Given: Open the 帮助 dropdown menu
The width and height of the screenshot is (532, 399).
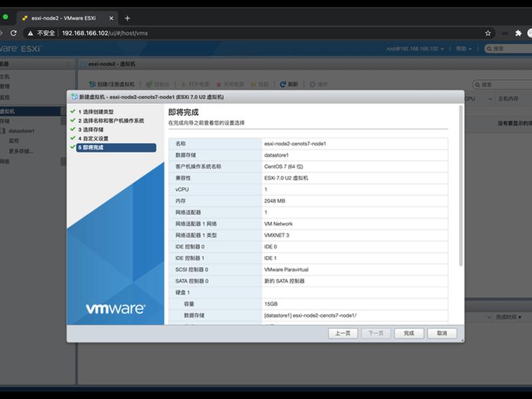Looking at the screenshot, I should (x=464, y=49).
